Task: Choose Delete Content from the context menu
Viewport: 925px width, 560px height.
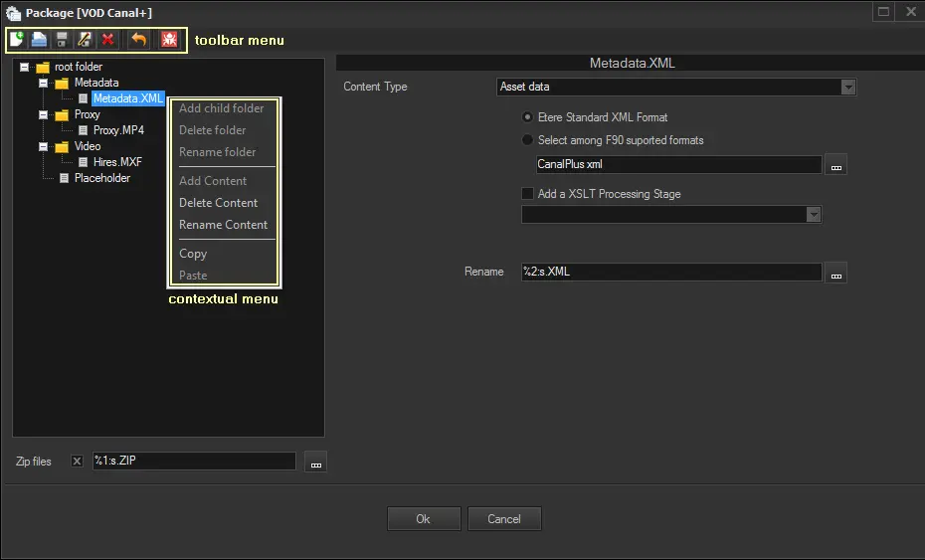Action: click(218, 203)
